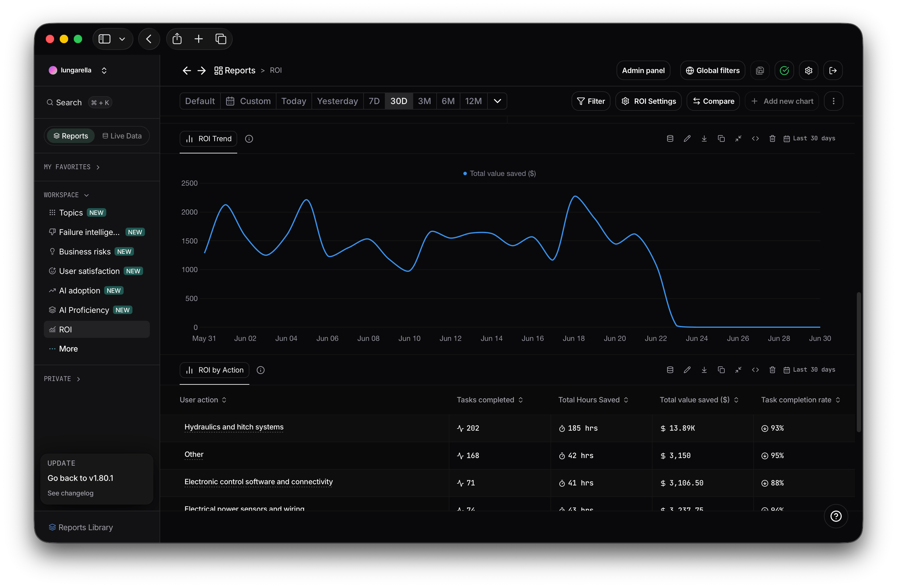Click the database icon in ROI Trend toolbar

(x=670, y=138)
